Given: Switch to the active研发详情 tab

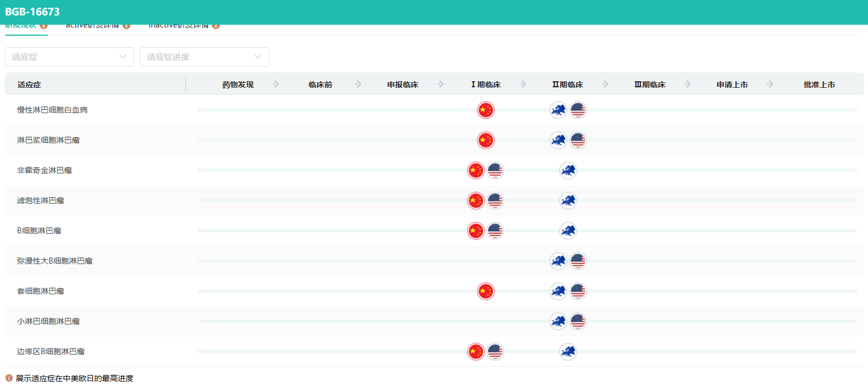Looking at the screenshot, I should tap(92, 26).
